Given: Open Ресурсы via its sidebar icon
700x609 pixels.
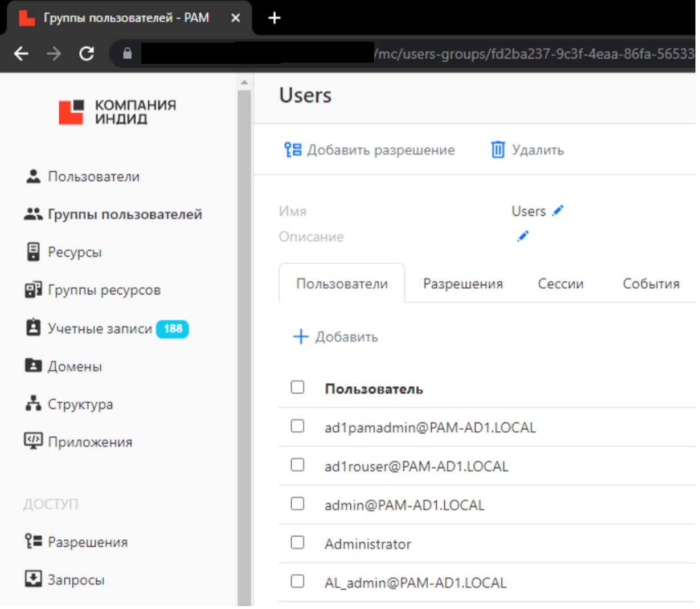Looking at the screenshot, I should [x=34, y=252].
